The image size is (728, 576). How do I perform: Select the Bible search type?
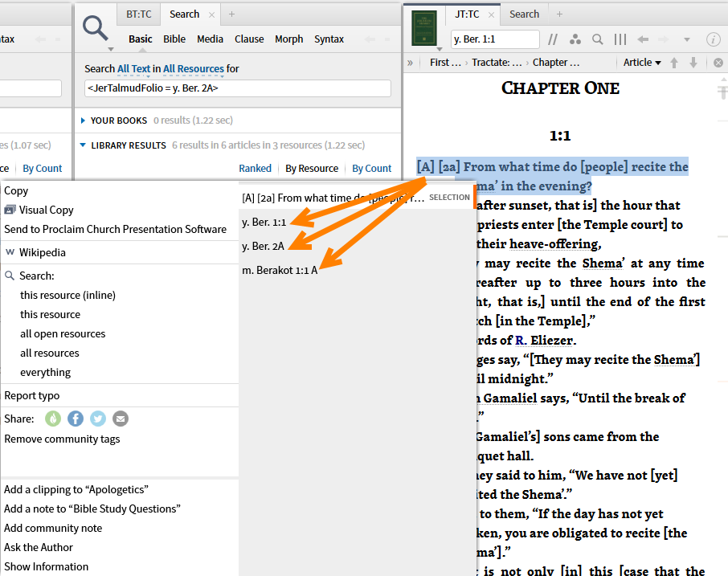coord(174,39)
